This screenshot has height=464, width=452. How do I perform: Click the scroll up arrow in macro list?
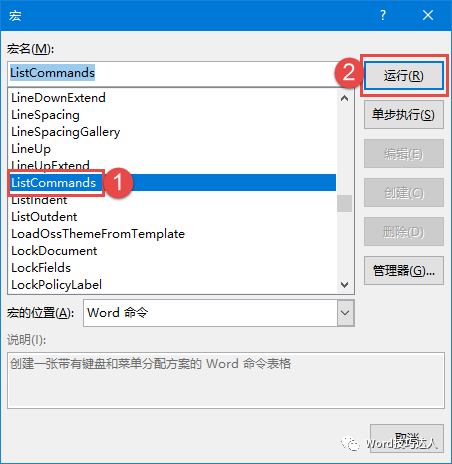coord(345,98)
